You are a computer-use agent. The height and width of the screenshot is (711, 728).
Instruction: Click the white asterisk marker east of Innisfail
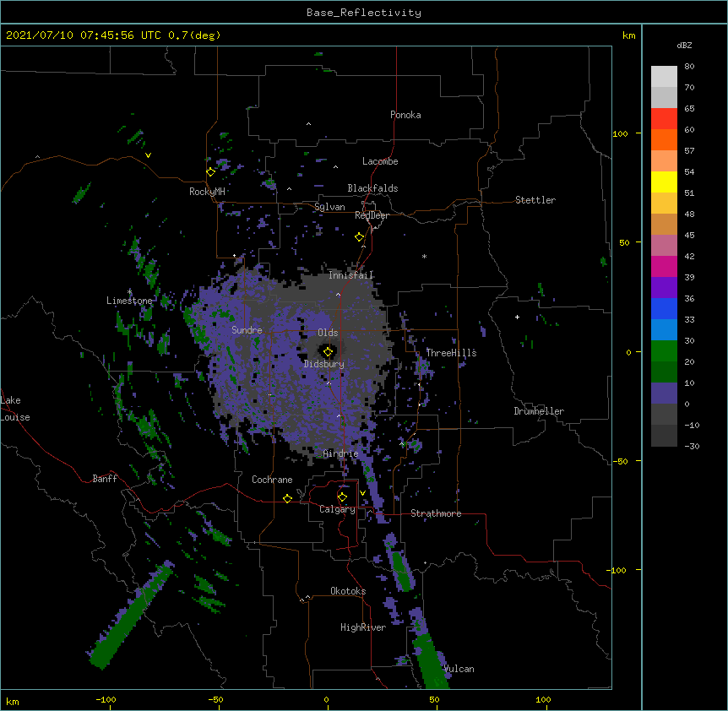pyautogui.click(x=424, y=256)
